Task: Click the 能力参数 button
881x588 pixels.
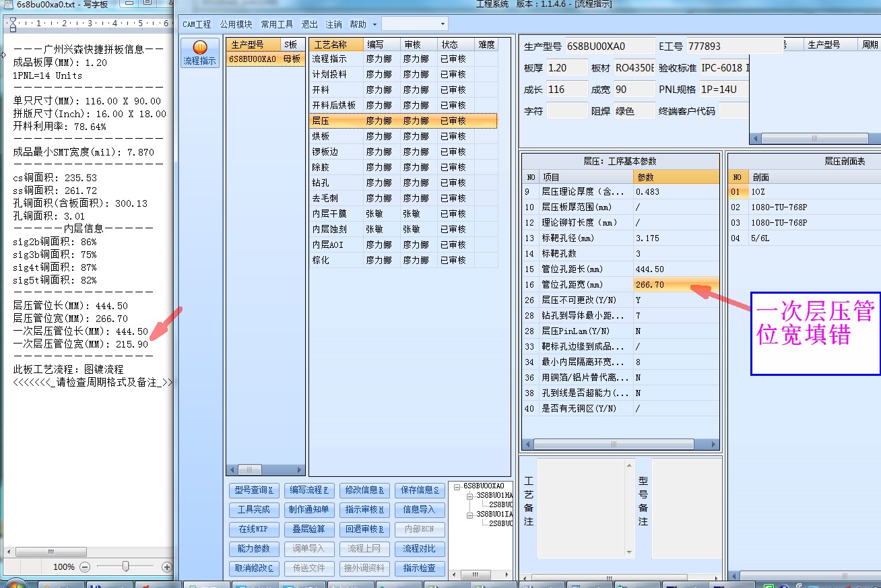Action: click(x=254, y=548)
